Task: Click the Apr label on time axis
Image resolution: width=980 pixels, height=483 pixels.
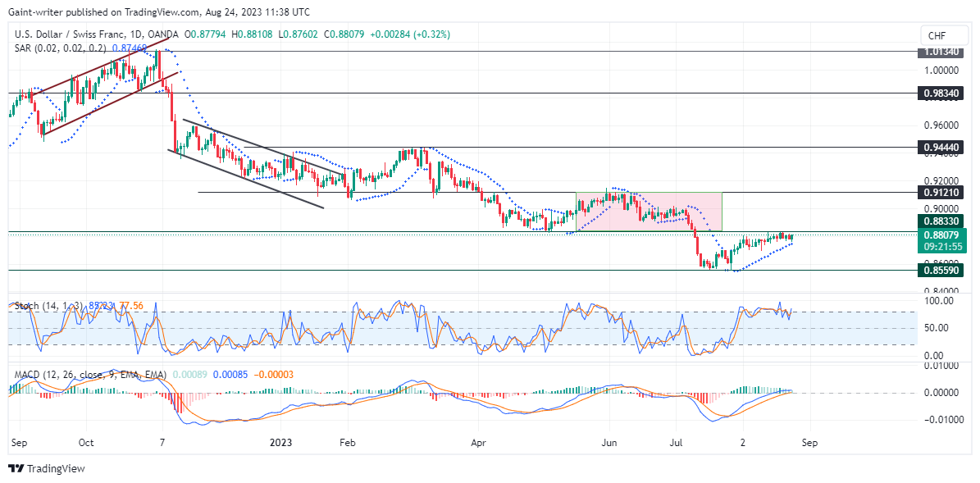Action: pos(477,442)
